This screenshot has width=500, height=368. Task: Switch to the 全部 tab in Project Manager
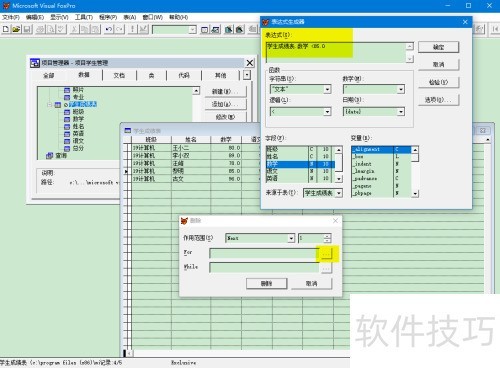pyautogui.click(x=49, y=75)
